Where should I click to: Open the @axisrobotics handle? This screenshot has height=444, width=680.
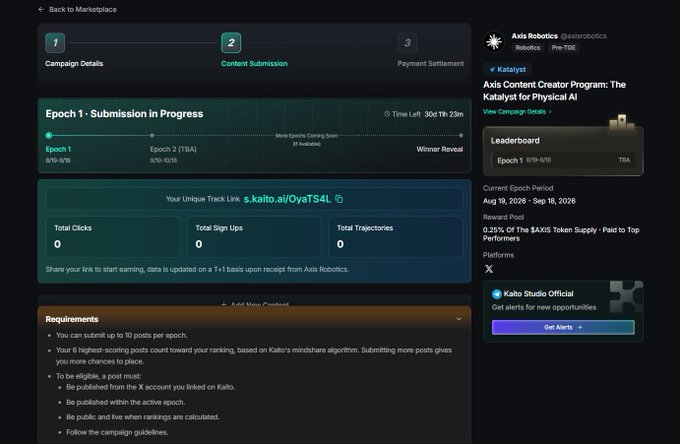click(x=583, y=36)
